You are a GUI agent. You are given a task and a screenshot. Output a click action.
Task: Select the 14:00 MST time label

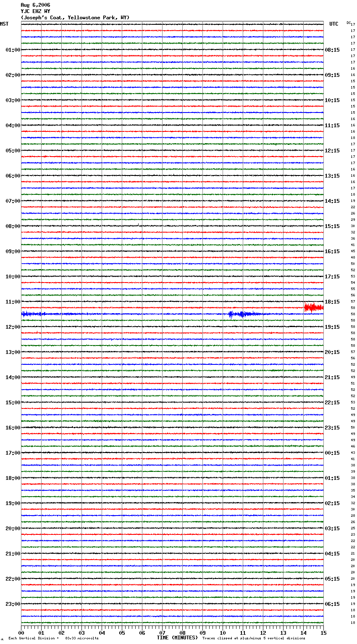point(13,377)
